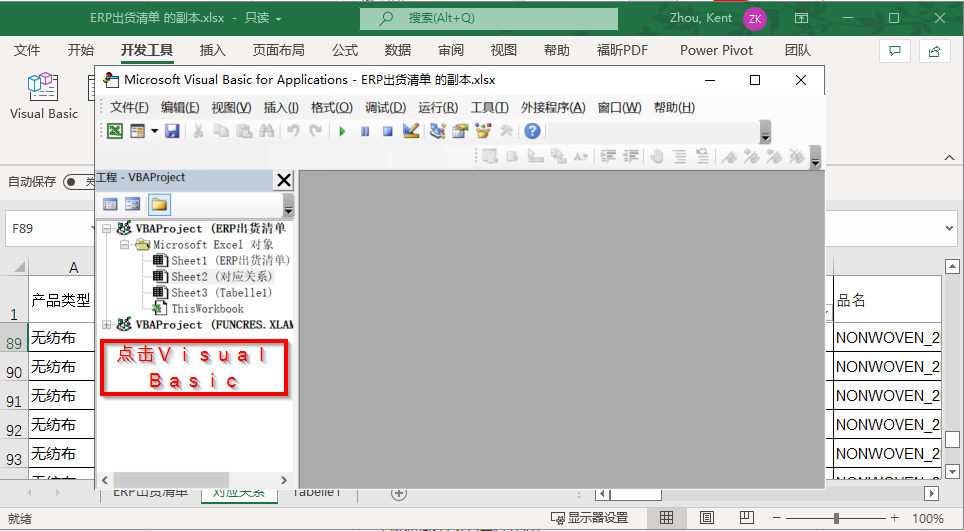The image size is (964, 531).
Task: Click the Excel search box 搜索(Alt+Q)
Action: tap(489, 18)
